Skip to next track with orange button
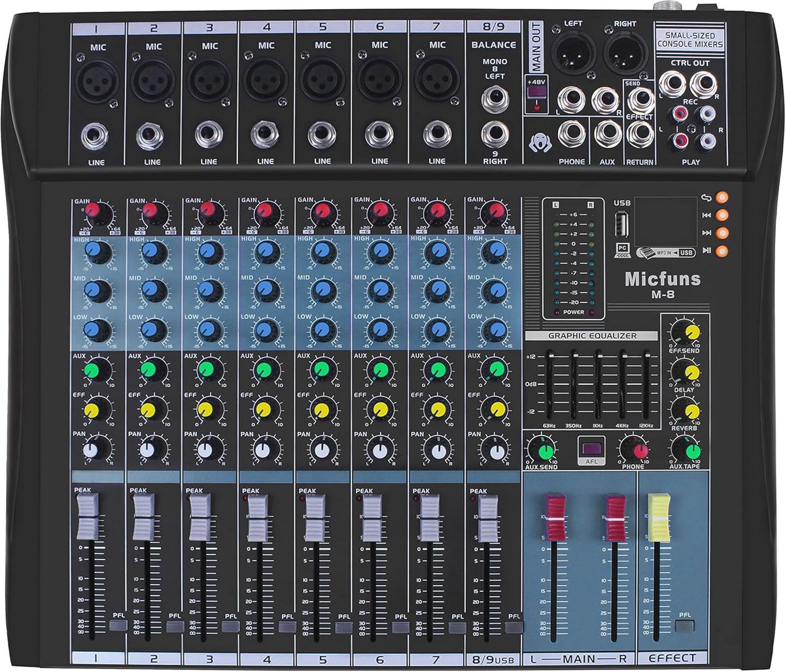The image size is (785, 672). coord(722,233)
